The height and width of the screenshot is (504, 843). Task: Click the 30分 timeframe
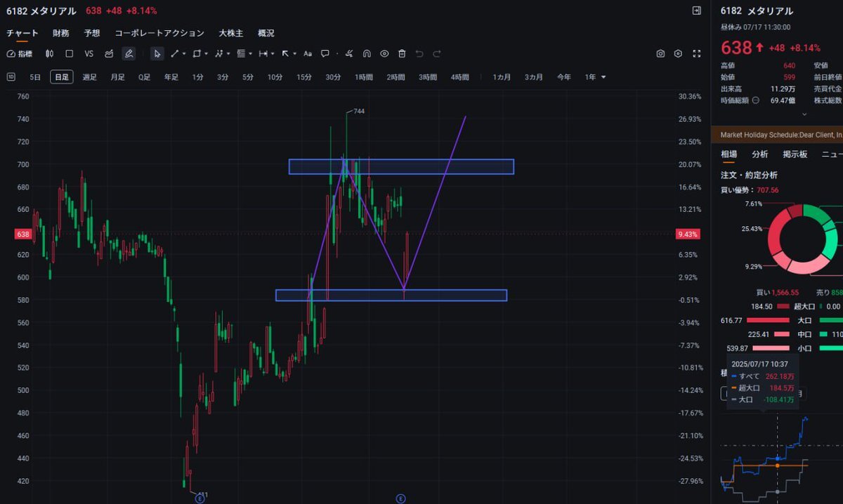click(333, 77)
